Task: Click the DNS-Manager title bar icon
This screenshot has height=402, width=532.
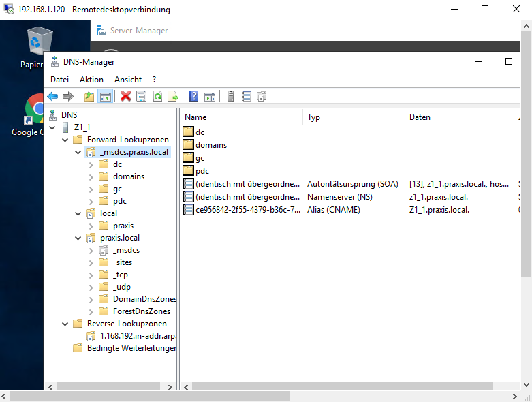Action: (x=54, y=62)
